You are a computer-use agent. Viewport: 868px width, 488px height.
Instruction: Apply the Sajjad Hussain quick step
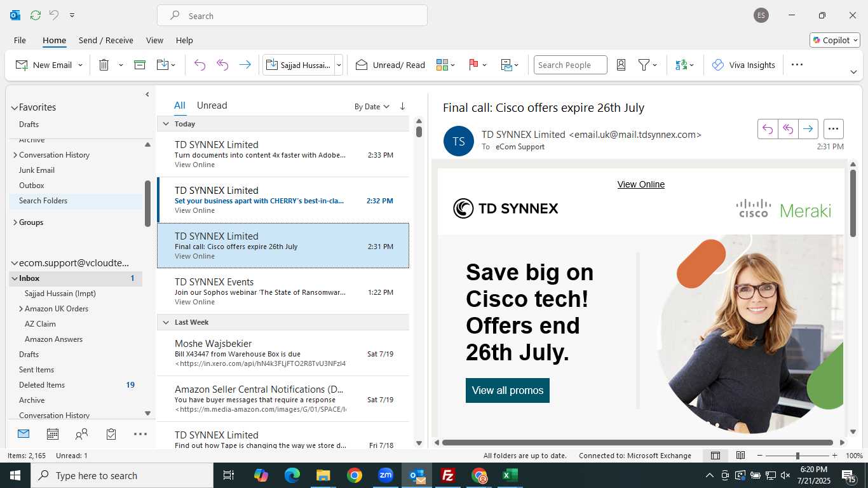tap(298, 65)
